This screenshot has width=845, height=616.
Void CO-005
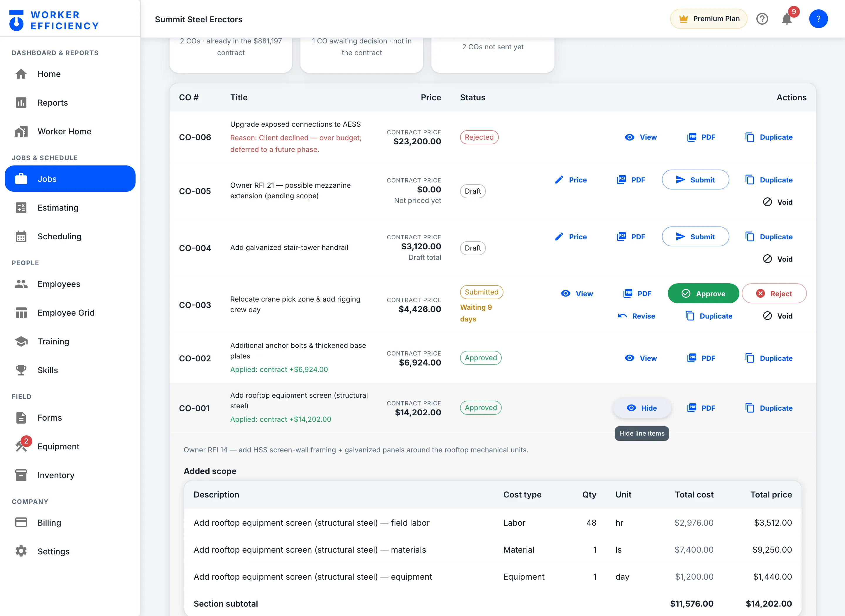(x=778, y=202)
